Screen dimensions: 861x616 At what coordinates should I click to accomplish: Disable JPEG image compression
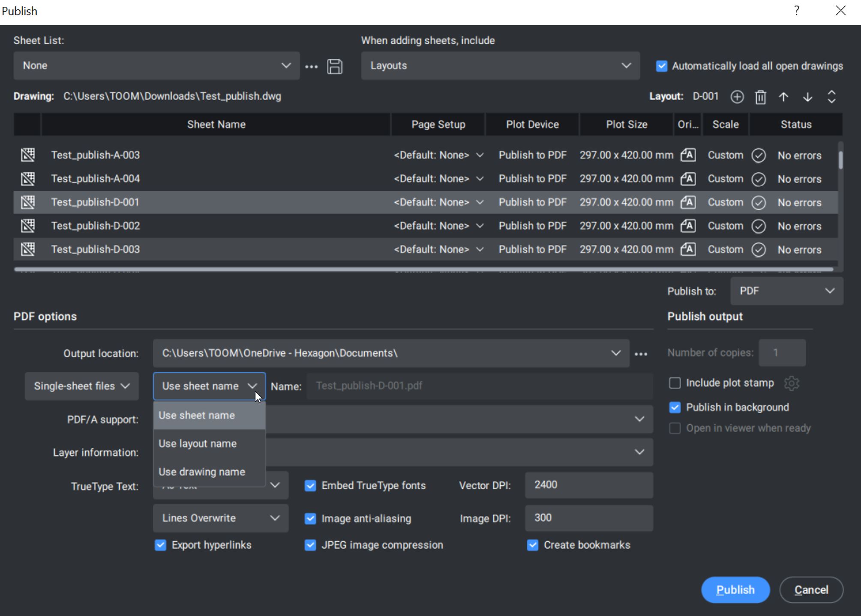310,545
